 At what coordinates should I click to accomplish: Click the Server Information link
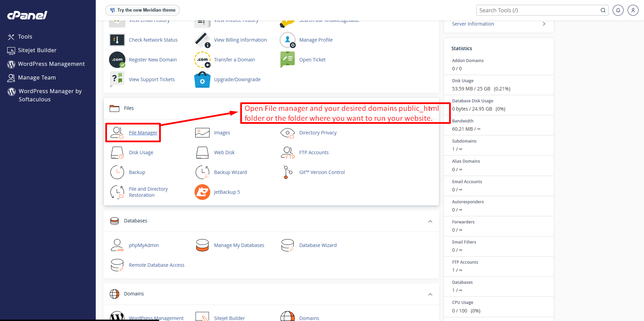click(473, 24)
